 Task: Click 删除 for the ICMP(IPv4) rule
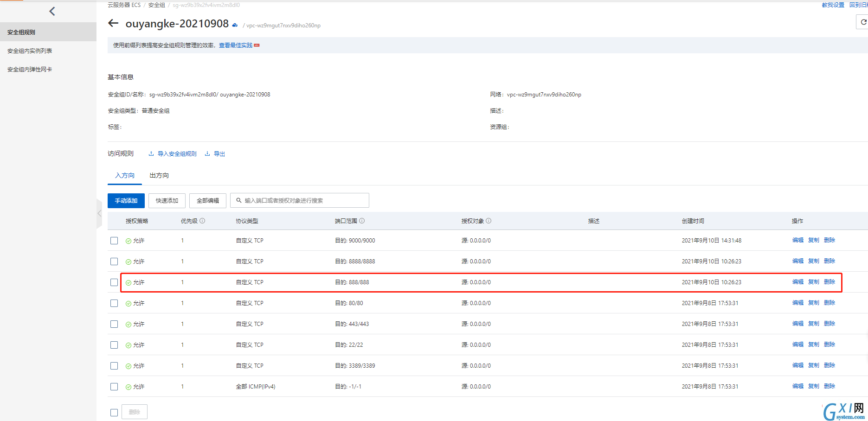click(x=829, y=386)
